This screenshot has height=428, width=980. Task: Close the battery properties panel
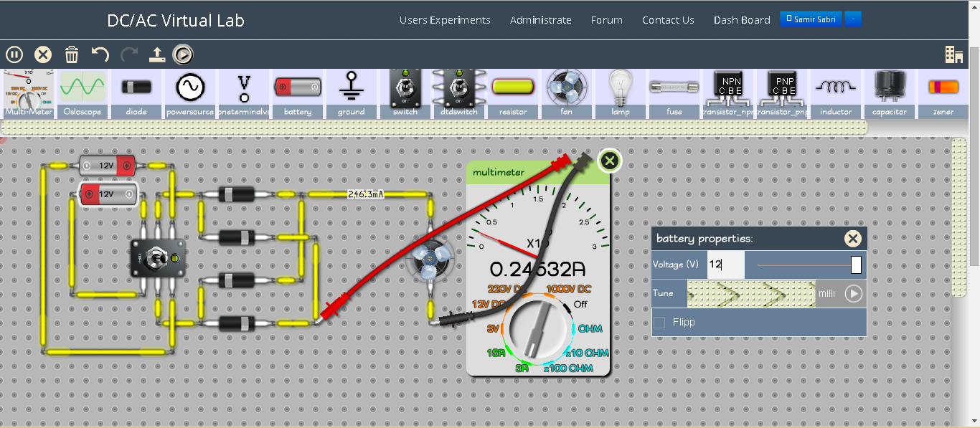coord(852,239)
